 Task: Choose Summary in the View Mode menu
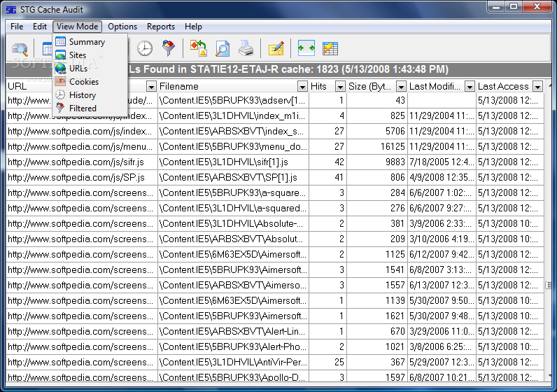(90, 42)
